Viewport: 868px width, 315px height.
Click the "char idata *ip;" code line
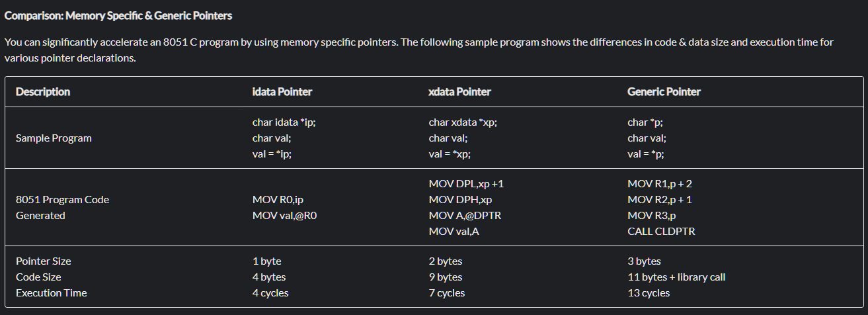[284, 122]
